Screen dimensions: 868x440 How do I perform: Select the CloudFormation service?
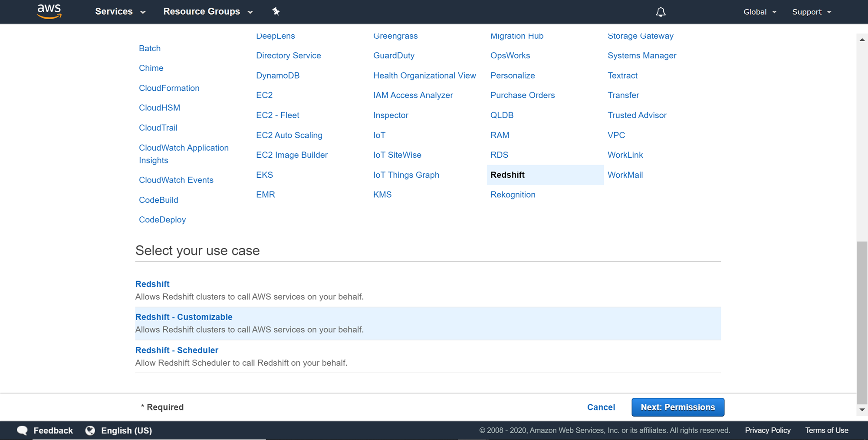pyautogui.click(x=169, y=88)
